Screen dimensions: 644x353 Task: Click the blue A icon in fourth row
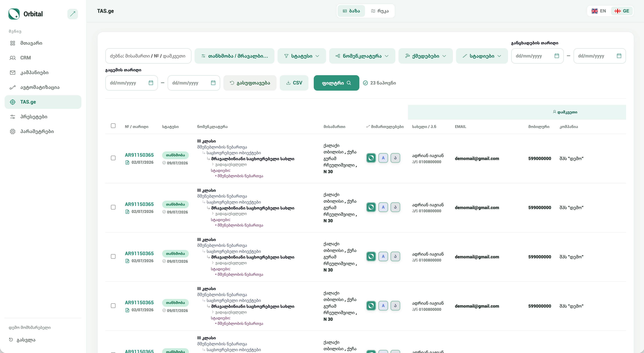[x=383, y=306]
